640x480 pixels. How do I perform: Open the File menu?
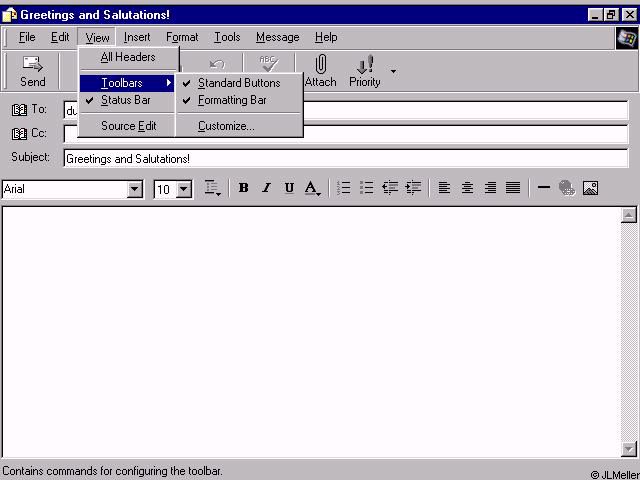click(27, 37)
